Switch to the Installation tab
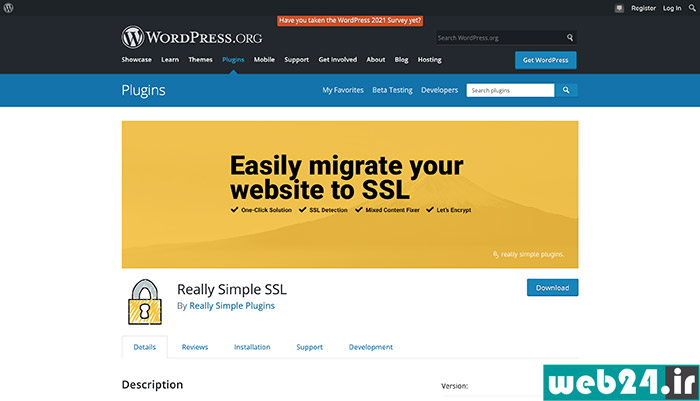This screenshot has height=401, width=700. [x=252, y=347]
